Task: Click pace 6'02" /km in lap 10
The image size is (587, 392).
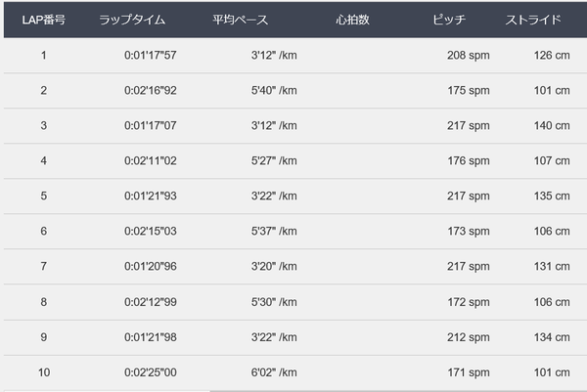Action: click(274, 372)
